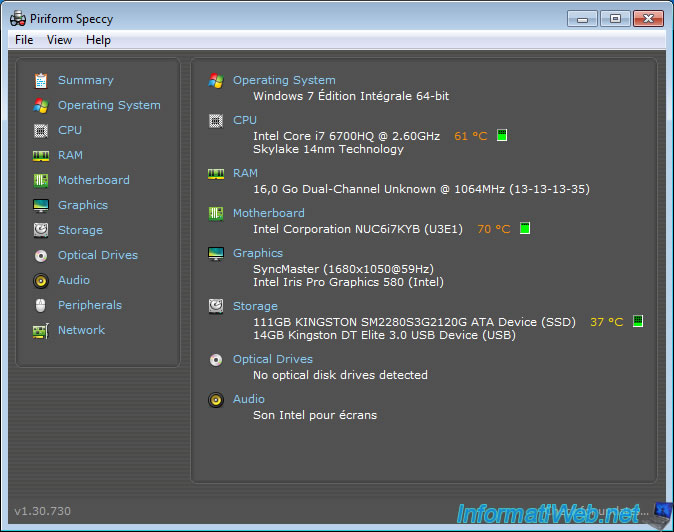Click the RAM heading link in summary
674x532 pixels.
pos(245,173)
